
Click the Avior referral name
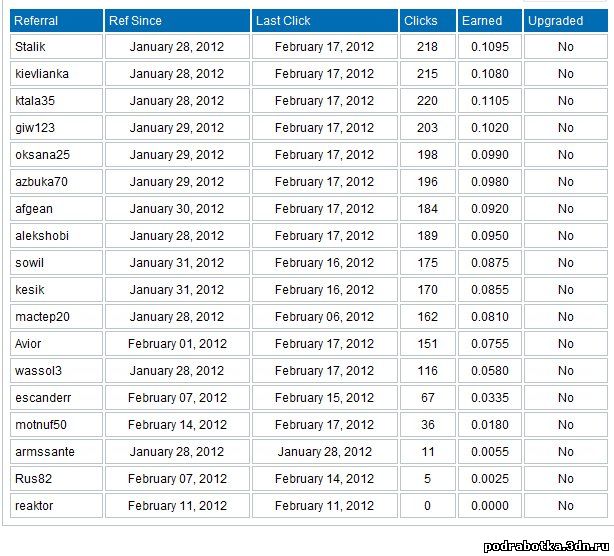[28, 344]
